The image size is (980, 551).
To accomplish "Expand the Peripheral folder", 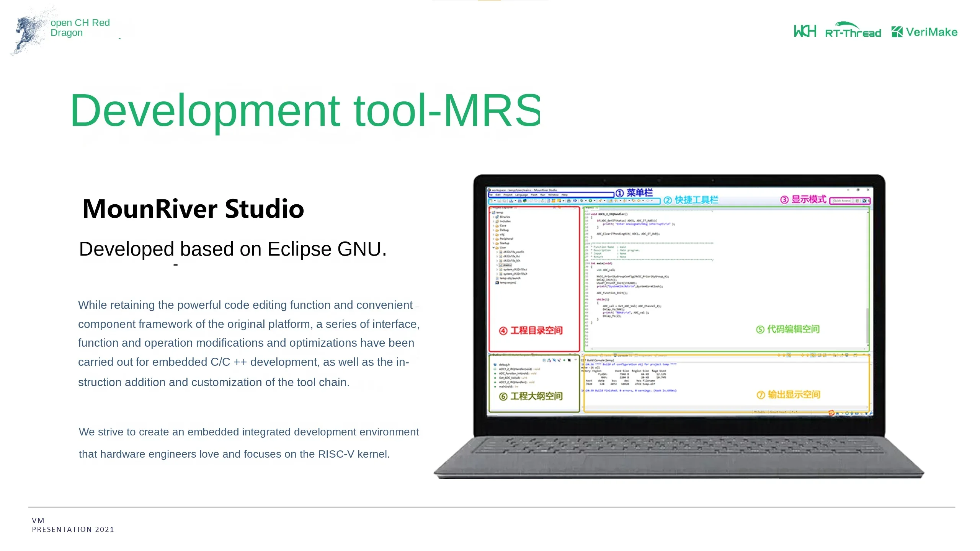I will 493,239.
